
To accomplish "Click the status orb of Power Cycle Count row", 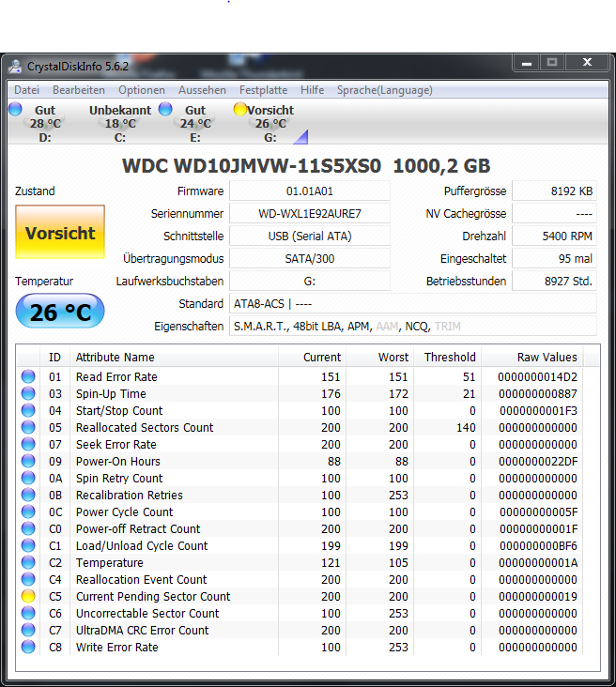I will click(x=28, y=511).
